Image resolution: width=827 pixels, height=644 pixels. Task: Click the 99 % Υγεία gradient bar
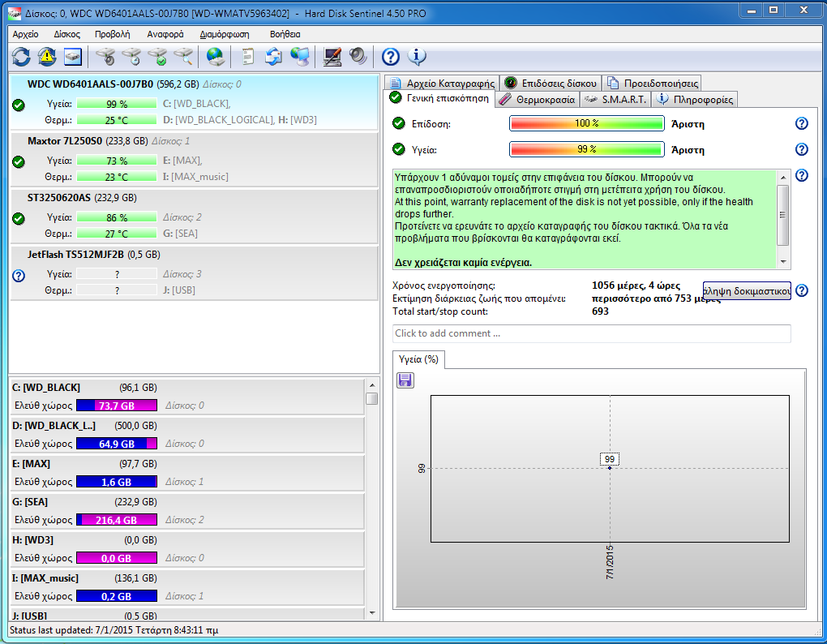tap(586, 149)
